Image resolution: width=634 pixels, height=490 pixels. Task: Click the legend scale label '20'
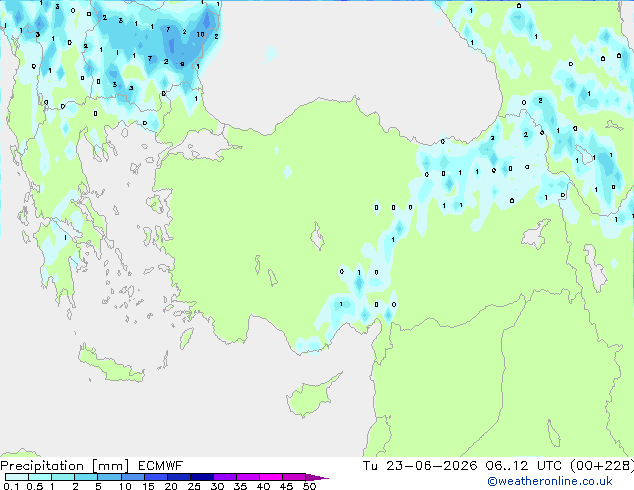(171, 486)
